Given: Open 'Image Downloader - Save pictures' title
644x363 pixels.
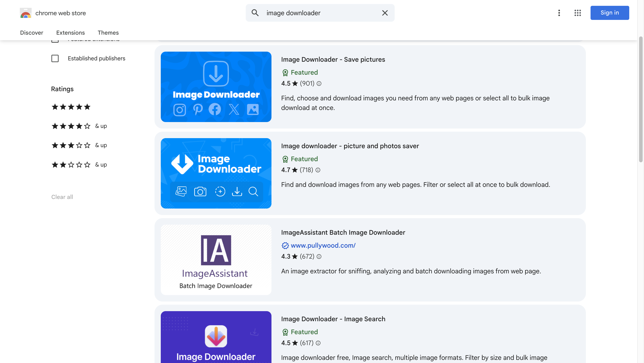Looking at the screenshot, I should 333,59.
